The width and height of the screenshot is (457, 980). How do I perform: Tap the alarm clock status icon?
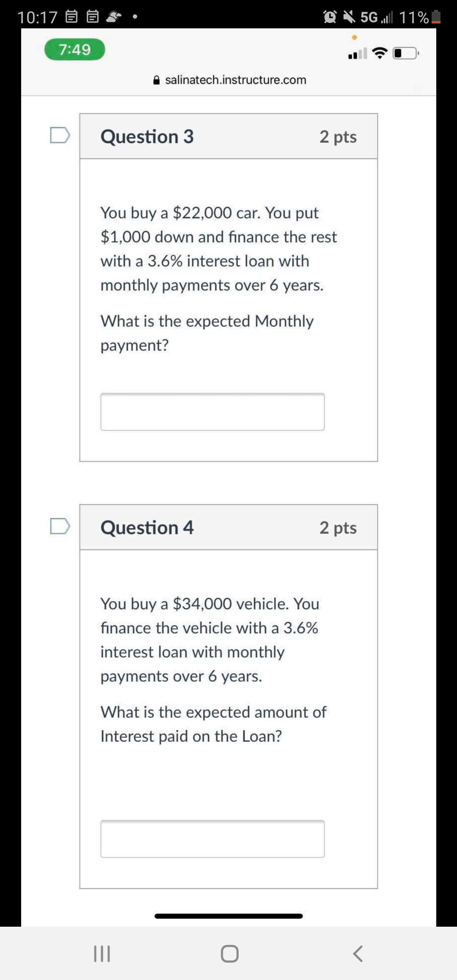point(330,17)
